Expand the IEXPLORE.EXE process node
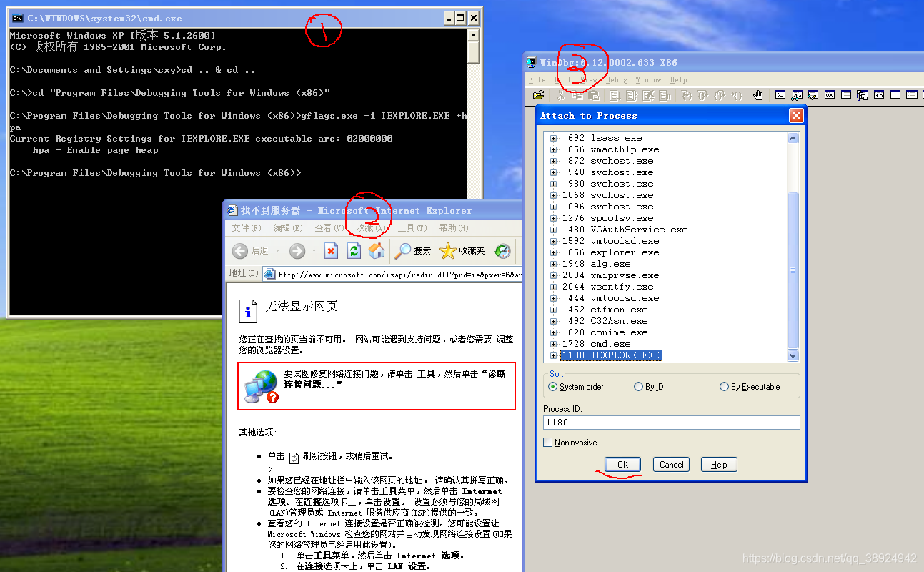Image resolution: width=924 pixels, height=572 pixels. (x=553, y=355)
